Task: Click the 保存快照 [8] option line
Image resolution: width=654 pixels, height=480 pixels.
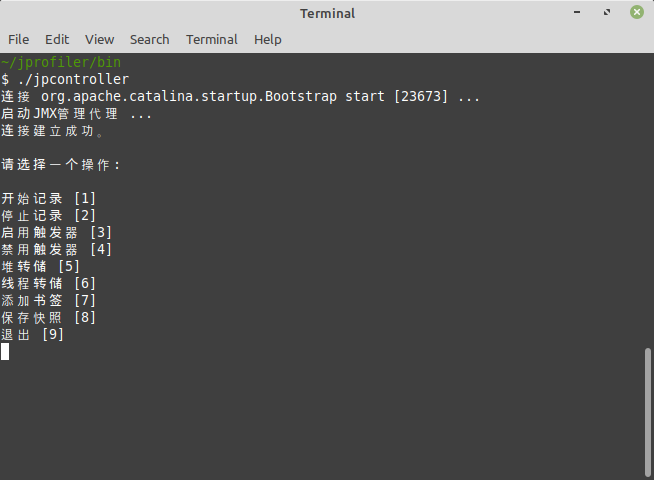Action: click(x=48, y=318)
